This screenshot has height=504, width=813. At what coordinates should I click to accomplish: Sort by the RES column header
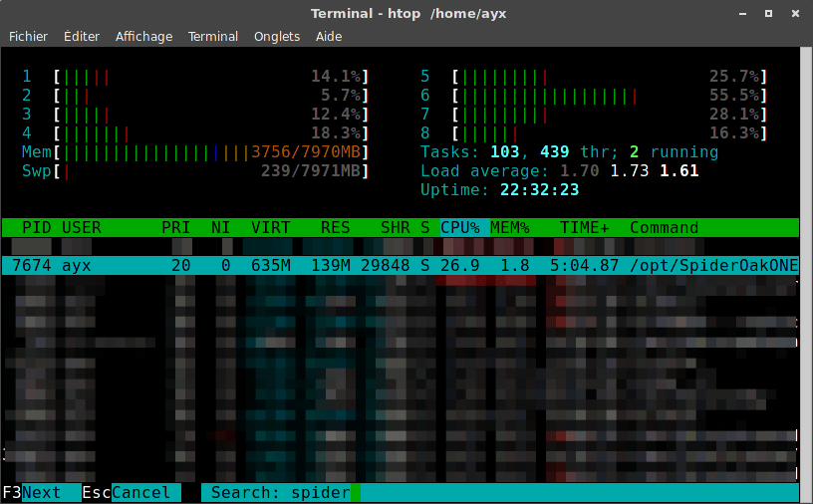coord(335,228)
